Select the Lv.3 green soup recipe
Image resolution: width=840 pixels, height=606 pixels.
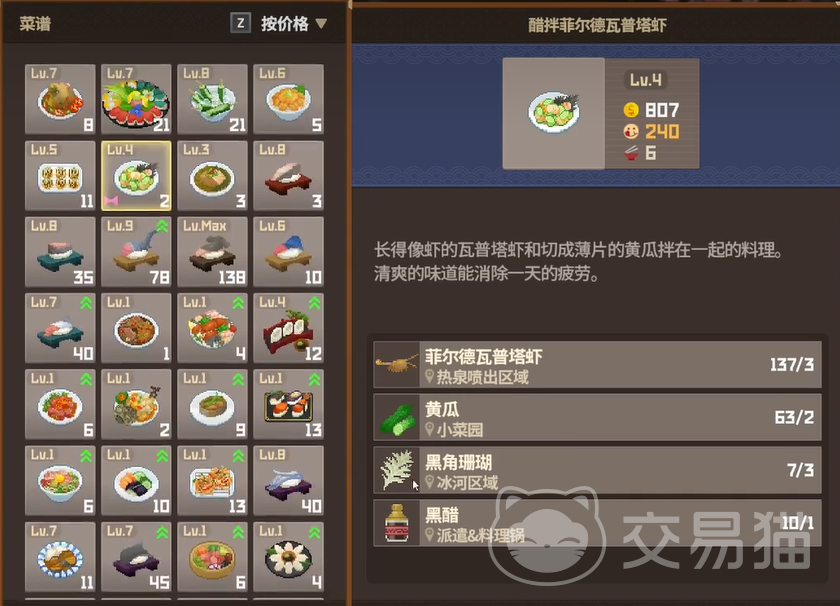(x=212, y=175)
